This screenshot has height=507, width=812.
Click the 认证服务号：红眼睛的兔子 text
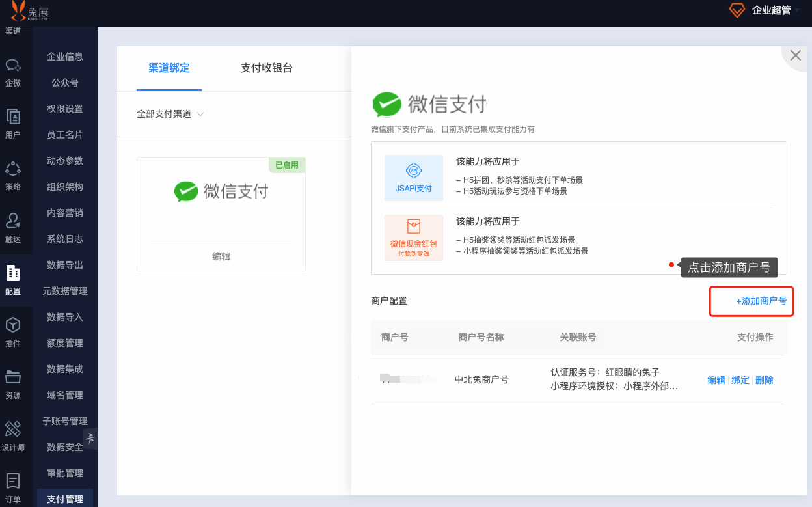point(605,372)
